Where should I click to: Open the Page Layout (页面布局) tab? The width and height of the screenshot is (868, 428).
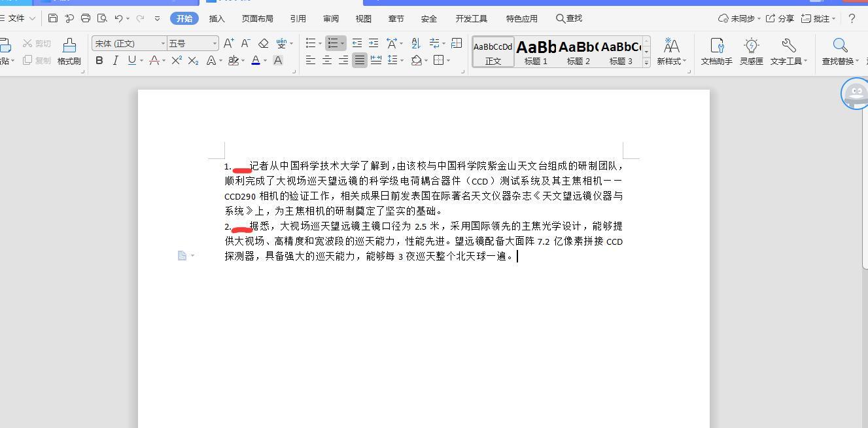pos(257,18)
